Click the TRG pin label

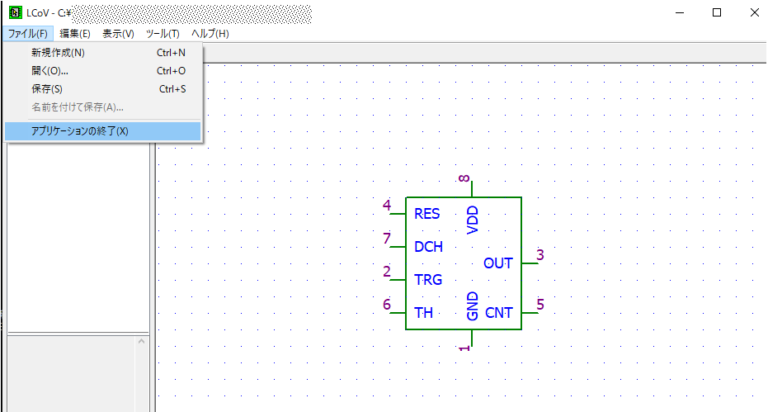(x=428, y=279)
